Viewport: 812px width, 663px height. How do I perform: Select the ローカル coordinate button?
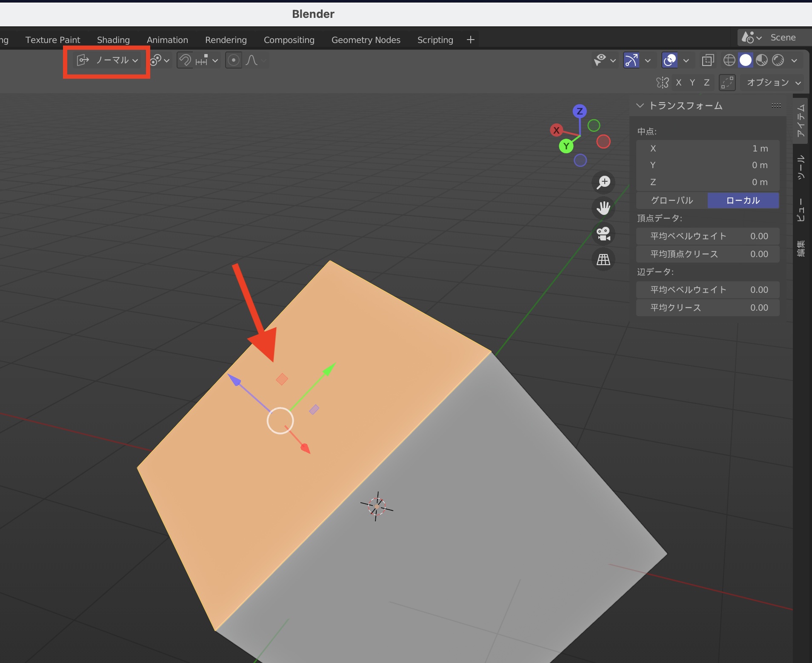click(x=743, y=200)
